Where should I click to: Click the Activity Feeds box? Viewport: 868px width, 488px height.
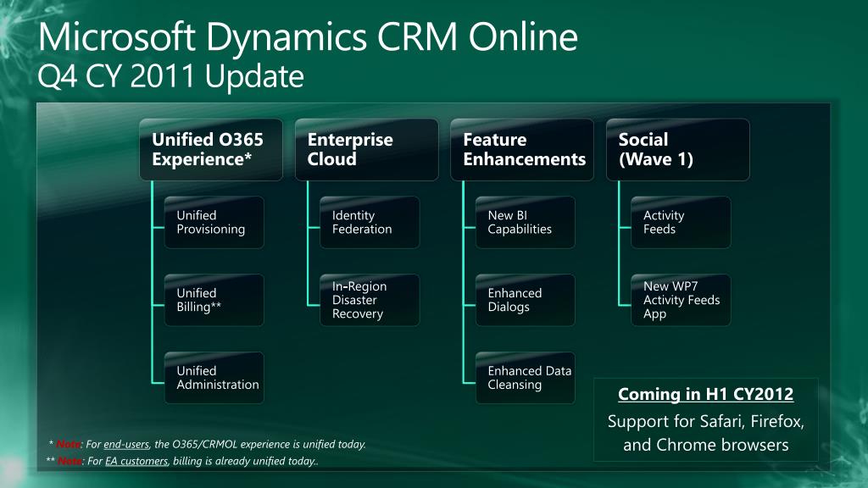click(x=681, y=223)
